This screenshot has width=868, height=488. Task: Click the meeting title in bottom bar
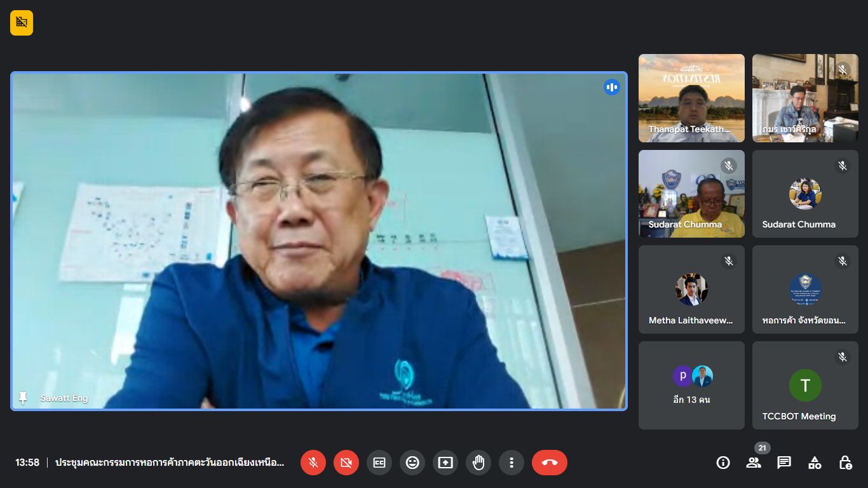tap(169, 463)
